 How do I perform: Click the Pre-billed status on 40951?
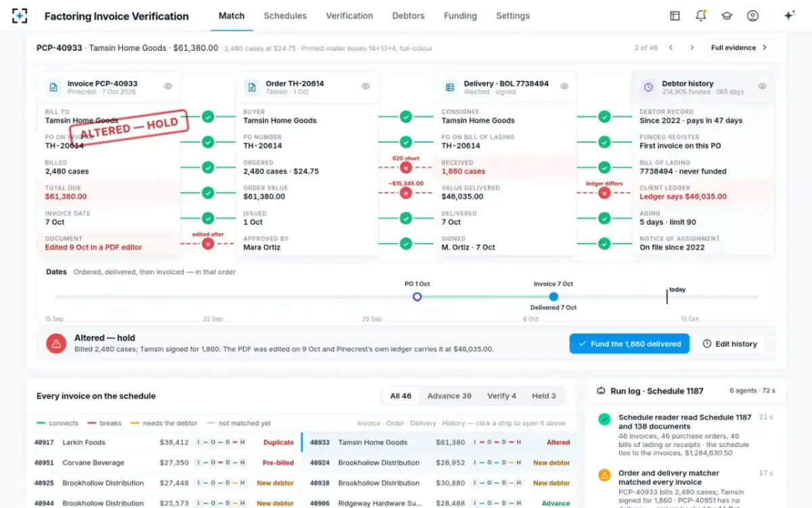(278, 463)
